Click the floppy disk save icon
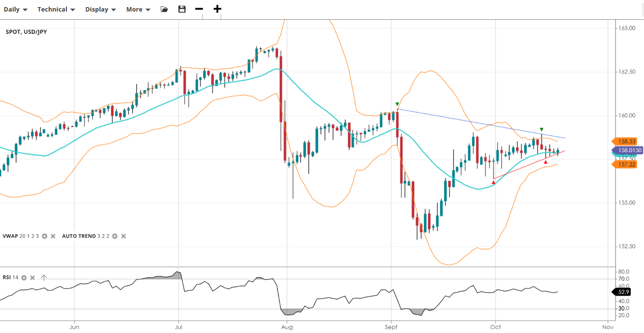Screen dimensions: 644x333 [182, 9]
